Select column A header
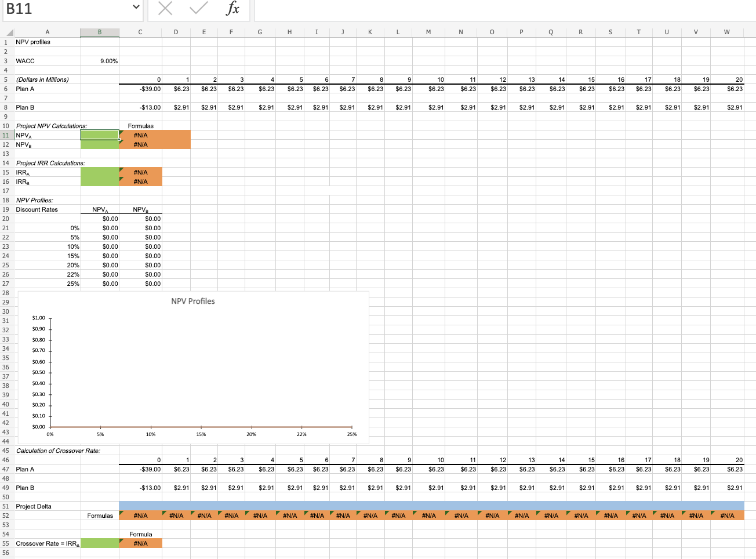This screenshot has height=559, width=756. click(48, 32)
